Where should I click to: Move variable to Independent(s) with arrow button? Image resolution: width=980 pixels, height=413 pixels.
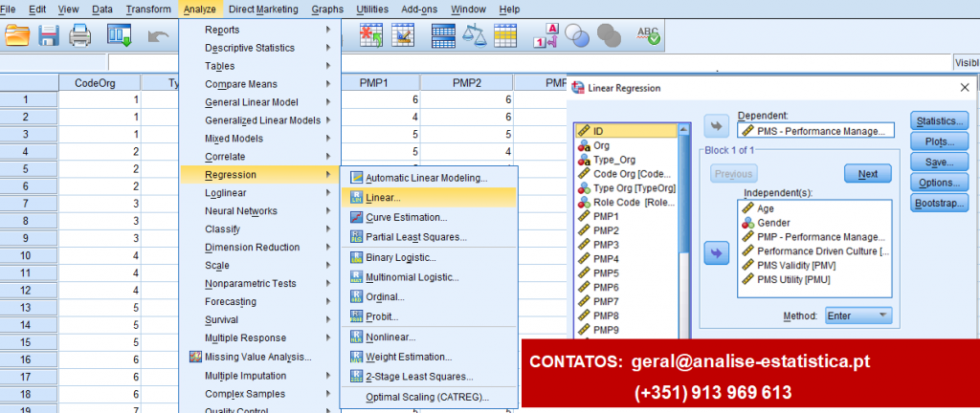pyautogui.click(x=716, y=253)
